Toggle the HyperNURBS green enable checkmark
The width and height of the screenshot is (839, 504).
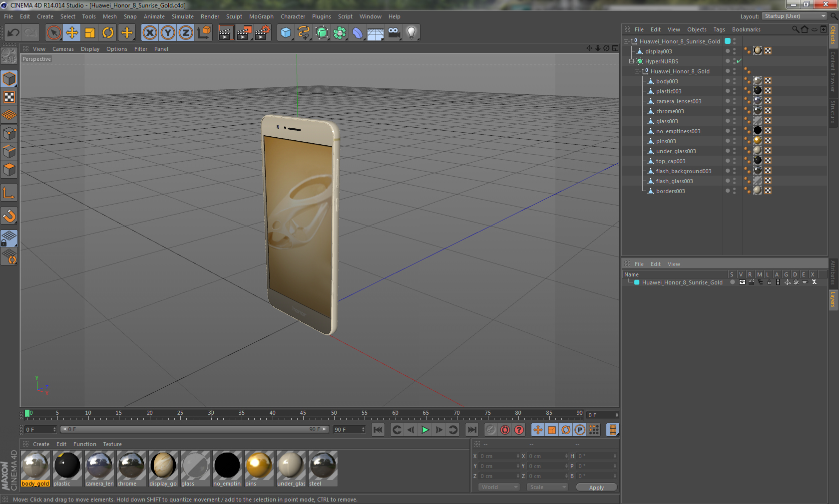tap(740, 61)
